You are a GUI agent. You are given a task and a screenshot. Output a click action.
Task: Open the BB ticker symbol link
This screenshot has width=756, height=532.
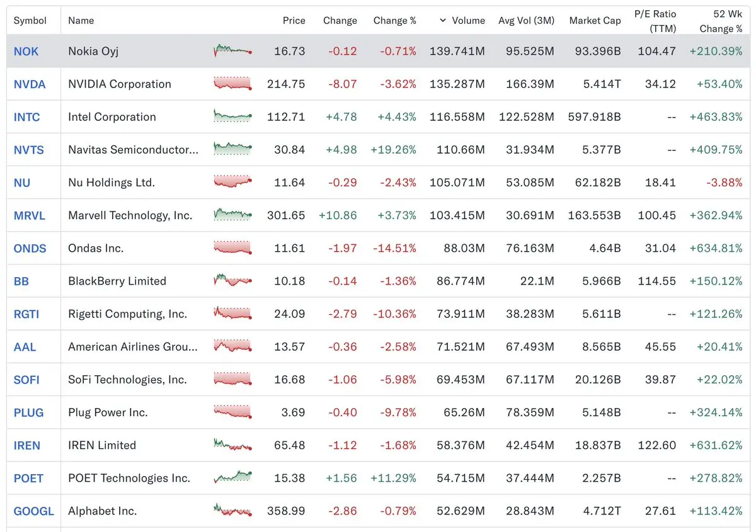[x=21, y=281]
